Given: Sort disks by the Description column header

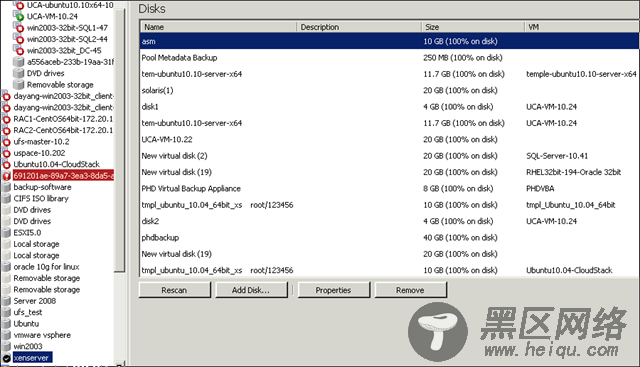Looking at the screenshot, I should click(x=359, y=27).
